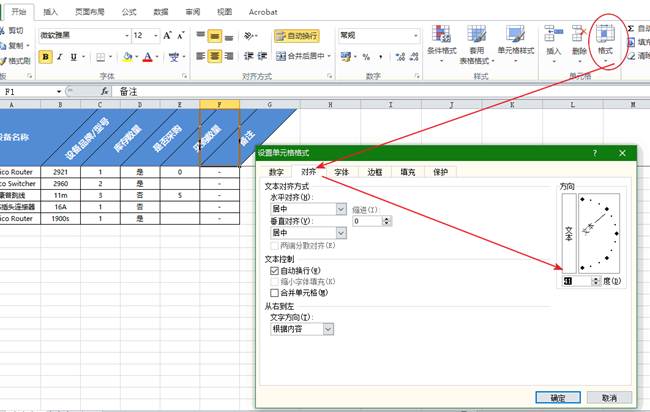This screenshot has height=412, width=650.
Task: Expand font group dialog launcher
Action: click(x=184, y=76)
